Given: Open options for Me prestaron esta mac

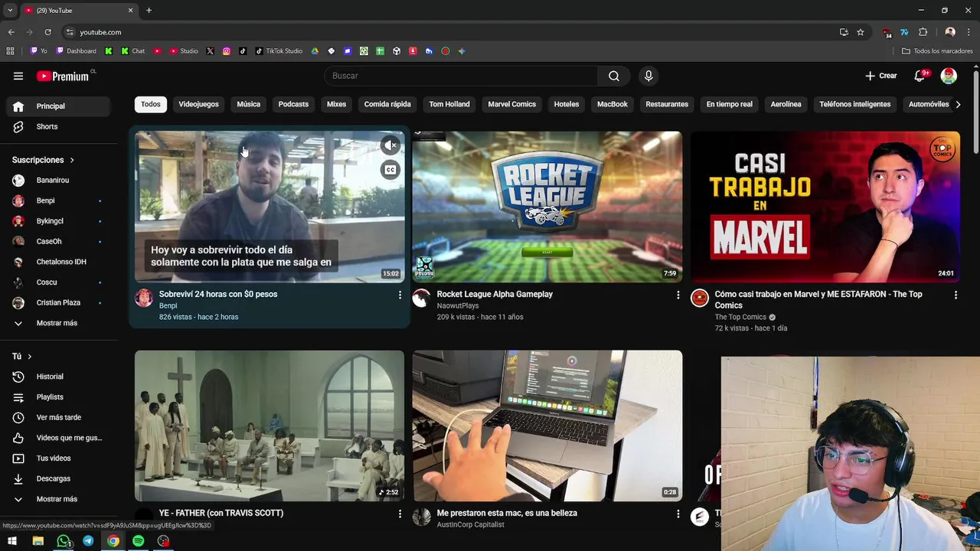Looking at the screenshot, I should pos(678,514).
